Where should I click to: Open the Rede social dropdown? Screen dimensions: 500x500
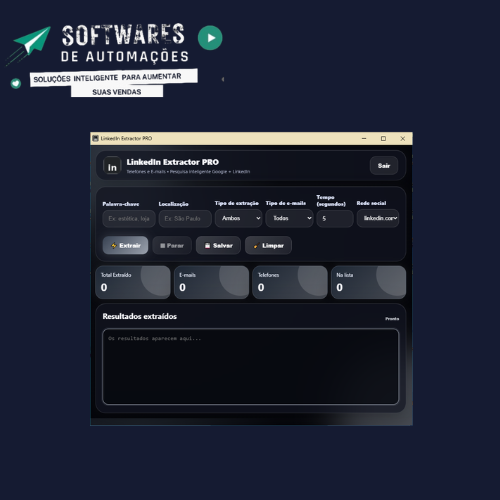point(378,218)
